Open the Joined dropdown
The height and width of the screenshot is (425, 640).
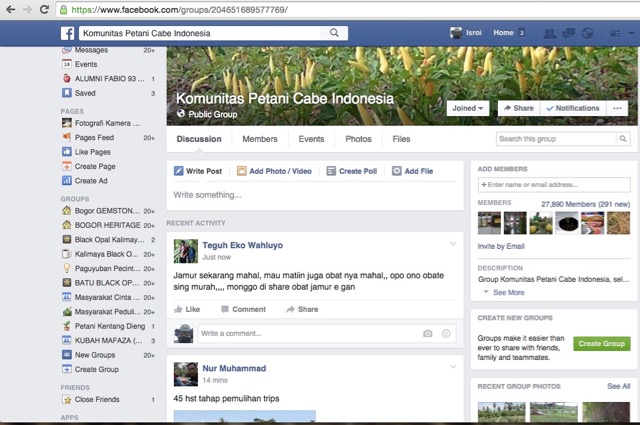click(x=468, y=108)
